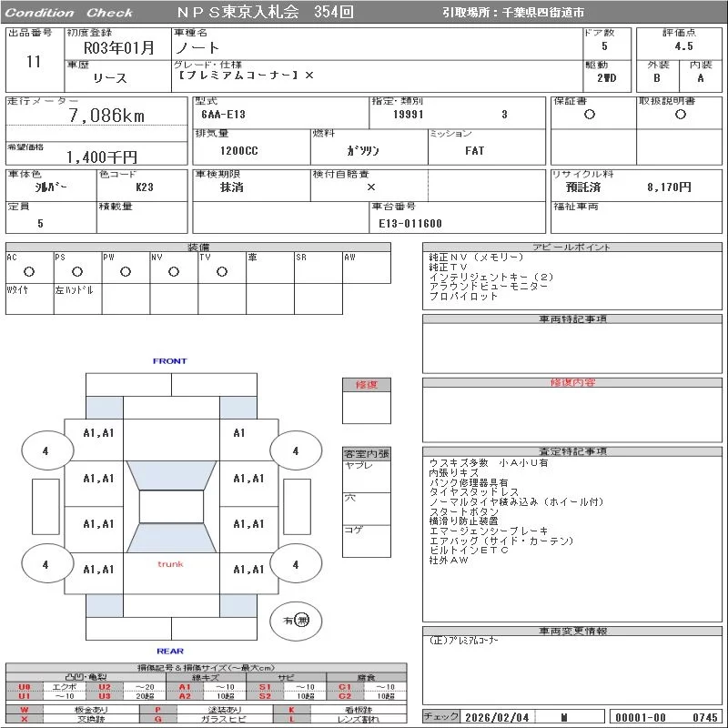Image resolution: width=728 pixels, height=728 pixels.
Task: Click the × mark under 検付自賠責
Action: coord(371,187)
